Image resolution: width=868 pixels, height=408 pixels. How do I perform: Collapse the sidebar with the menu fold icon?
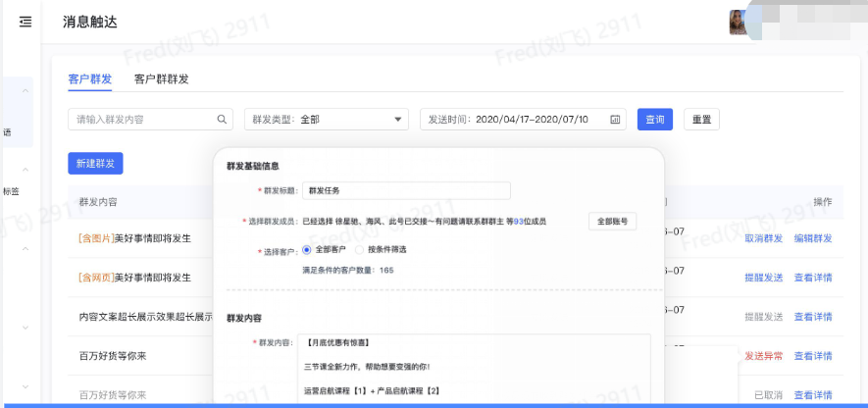tap(25, 22)
